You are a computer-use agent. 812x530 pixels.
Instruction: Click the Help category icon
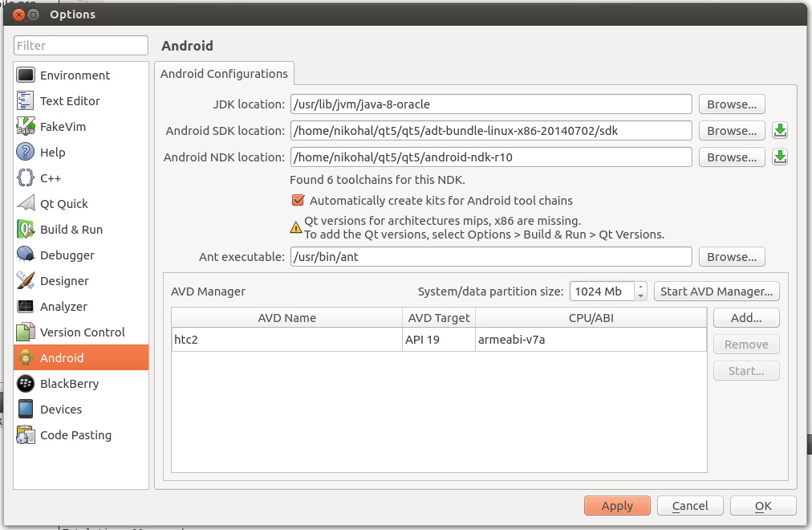26,153
